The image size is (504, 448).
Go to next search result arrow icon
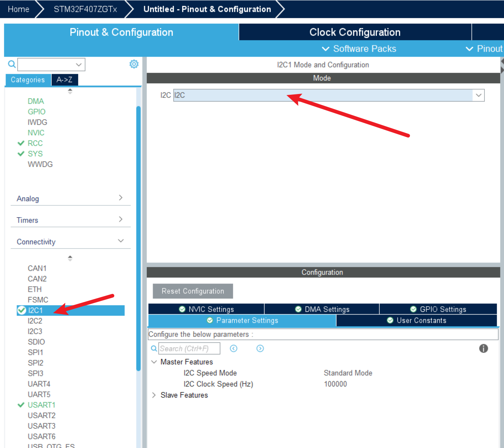click(260, 348)
